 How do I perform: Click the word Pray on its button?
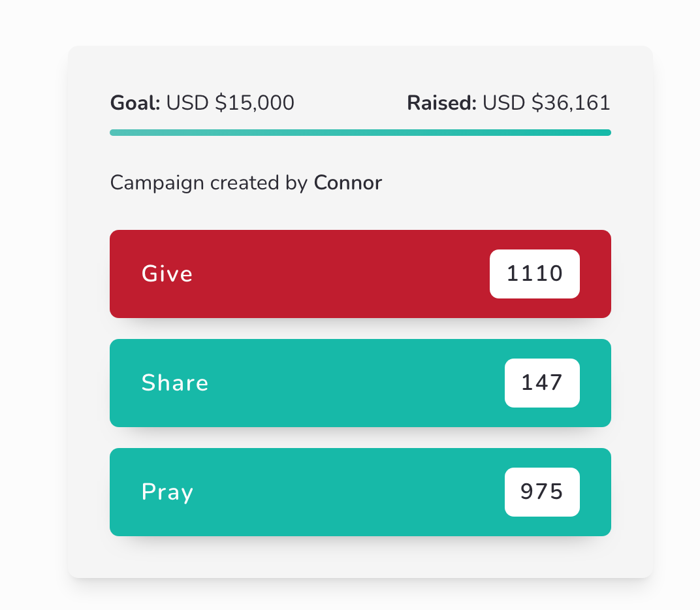(167, 492)
